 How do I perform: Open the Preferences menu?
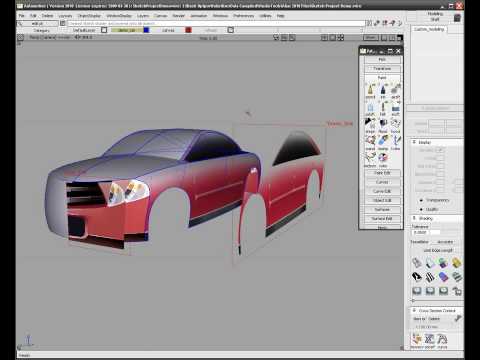(243, 16)
